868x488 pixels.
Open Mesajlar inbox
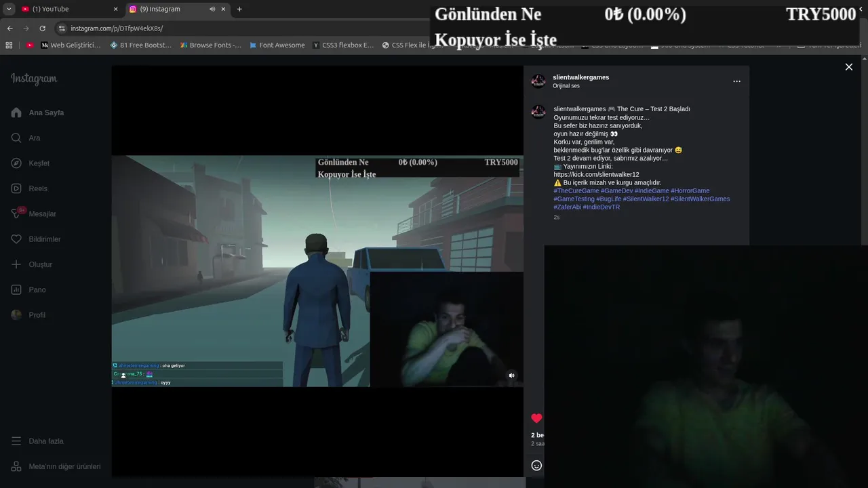tap(33, 213)
